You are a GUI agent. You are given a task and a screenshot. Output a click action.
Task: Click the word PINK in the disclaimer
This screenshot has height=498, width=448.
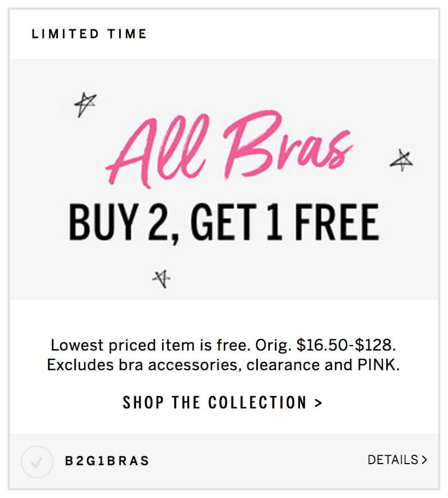378,365
